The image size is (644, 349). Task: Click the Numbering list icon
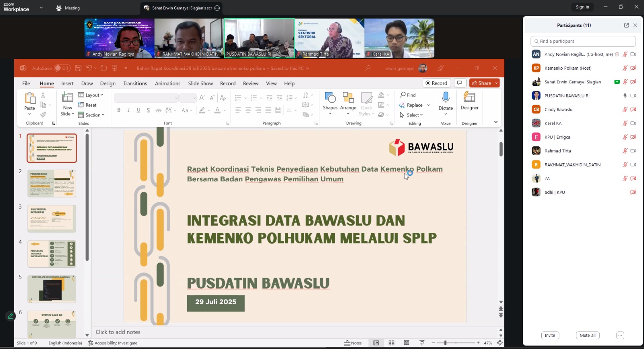pyautogui.click(x=254, y=98)
